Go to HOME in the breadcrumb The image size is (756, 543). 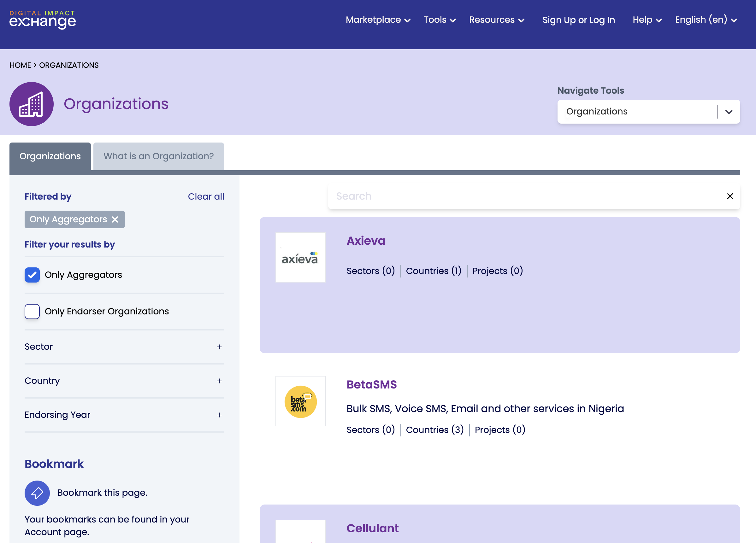(x=20, y=65)
